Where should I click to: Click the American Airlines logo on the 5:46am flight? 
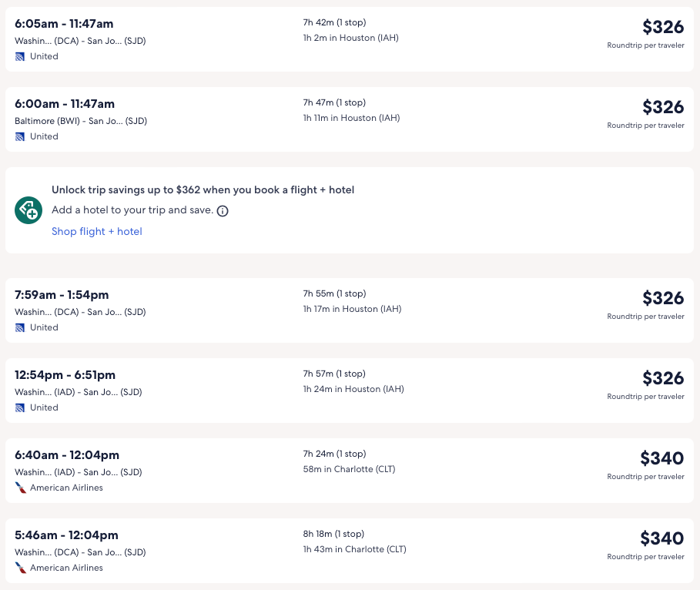pyautogui.click(x=21, y=568)
